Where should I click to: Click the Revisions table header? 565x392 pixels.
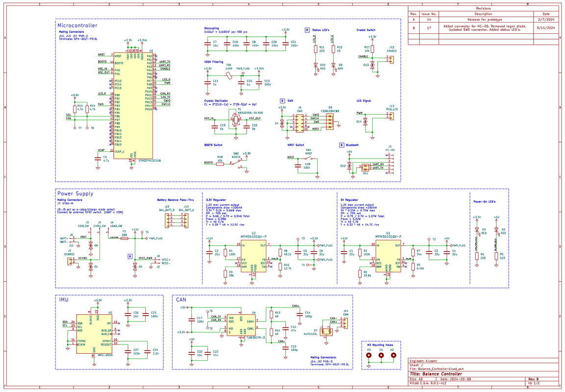(483, 8)
